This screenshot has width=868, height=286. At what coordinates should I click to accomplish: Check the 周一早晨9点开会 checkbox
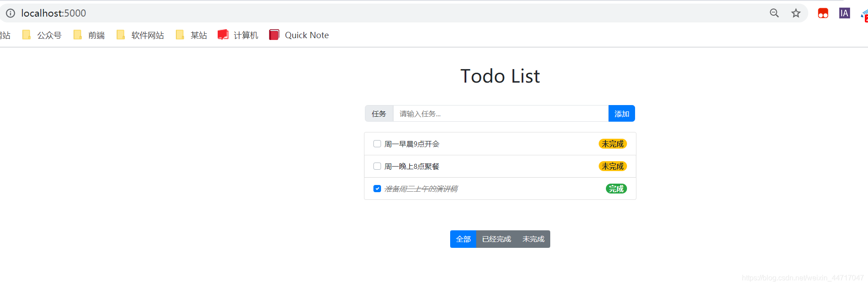click(377, 144)
